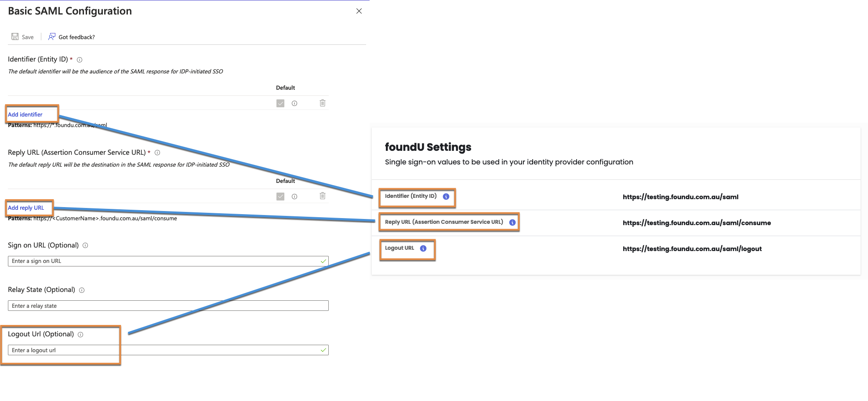Toggle the default identifier checkbox
This screenshot has width=868, height=401.
click(x=280, y=103)
